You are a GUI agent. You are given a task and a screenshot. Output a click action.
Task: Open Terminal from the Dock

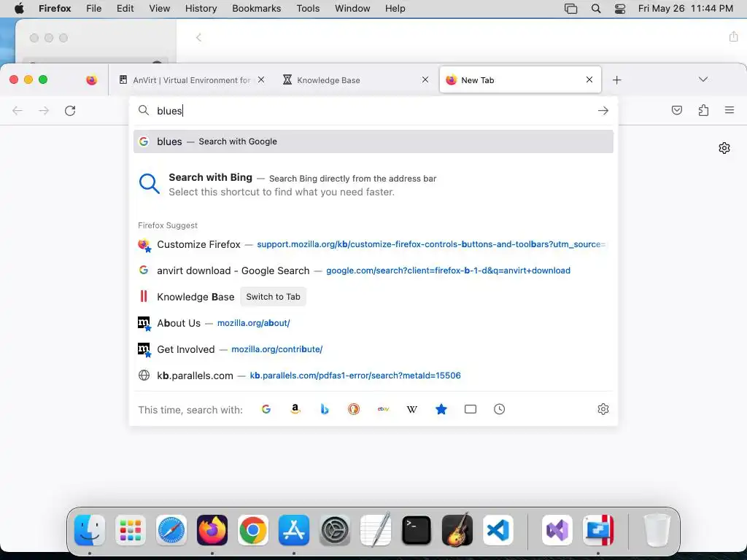(417, 530)
